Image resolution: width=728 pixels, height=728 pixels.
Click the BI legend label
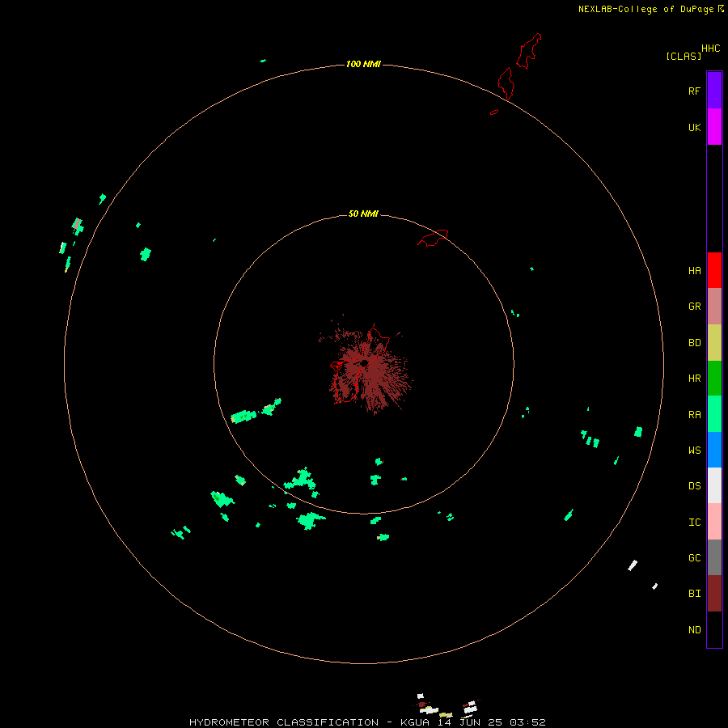pos(694,594)
